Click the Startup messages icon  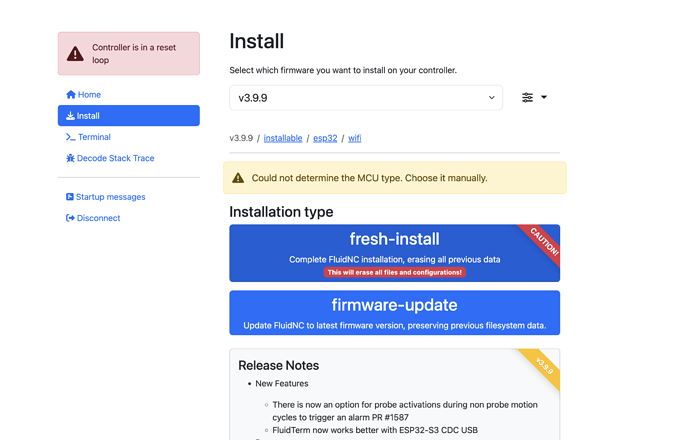click(70, 197)
